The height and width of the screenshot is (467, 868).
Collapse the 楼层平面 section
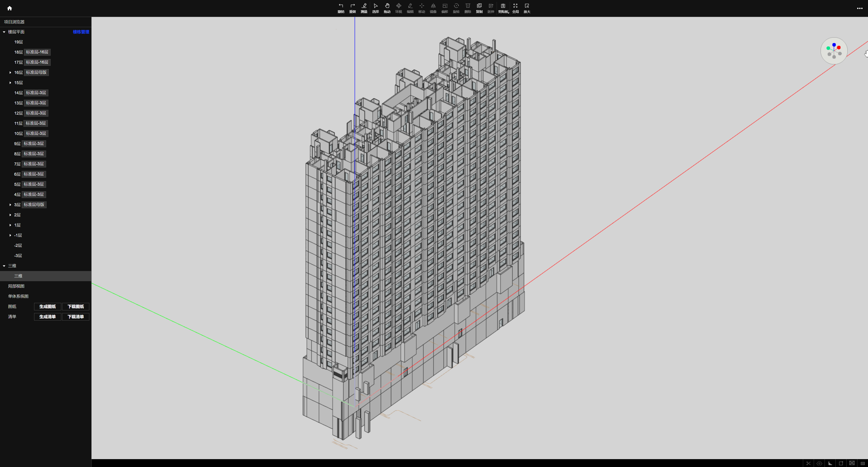[x=4, y=32]
